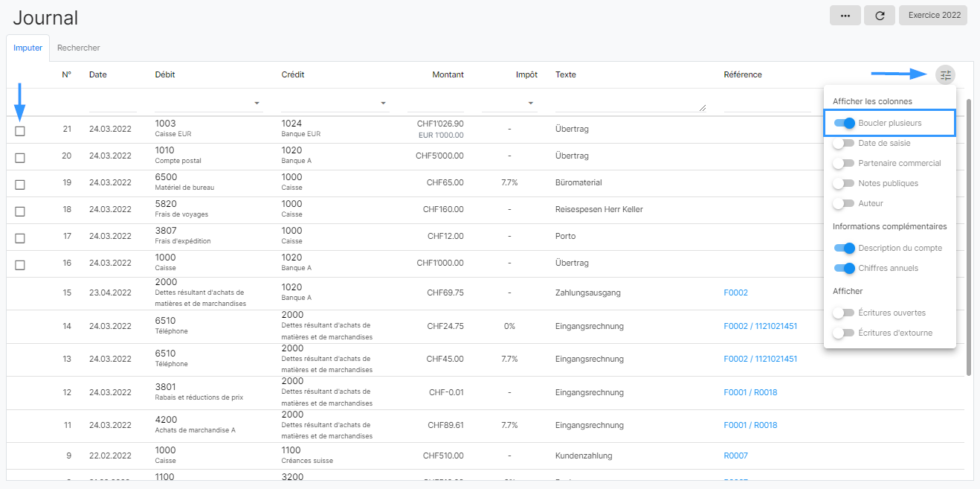Open reference link F0002 of entry 15
Image resolution: width=980 pixels, height=489 pixels.
[x=735, y=293]
